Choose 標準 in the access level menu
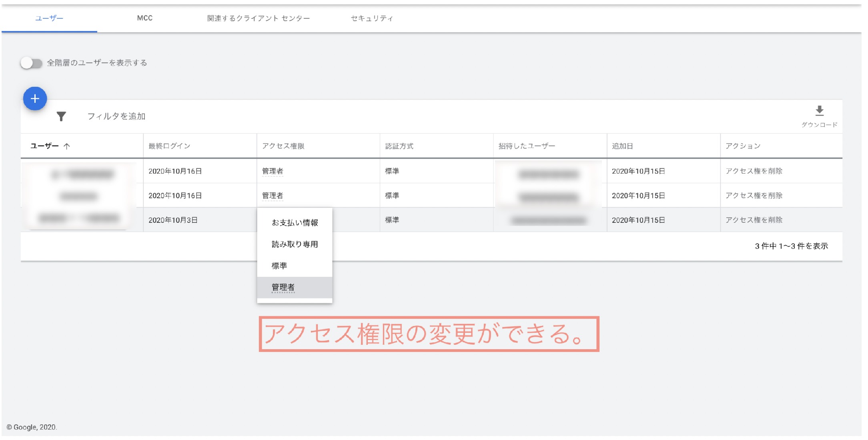This screenshot has width=868, height=440. click(279, 266)
